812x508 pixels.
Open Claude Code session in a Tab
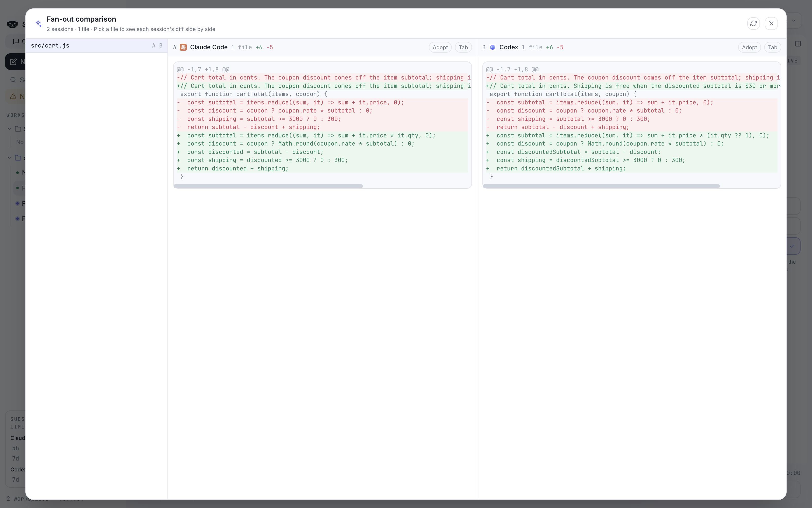(463, 47)
